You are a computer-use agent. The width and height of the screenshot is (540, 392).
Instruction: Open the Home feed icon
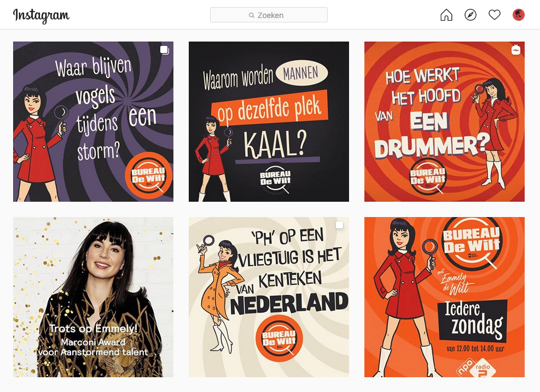(446, 15)
